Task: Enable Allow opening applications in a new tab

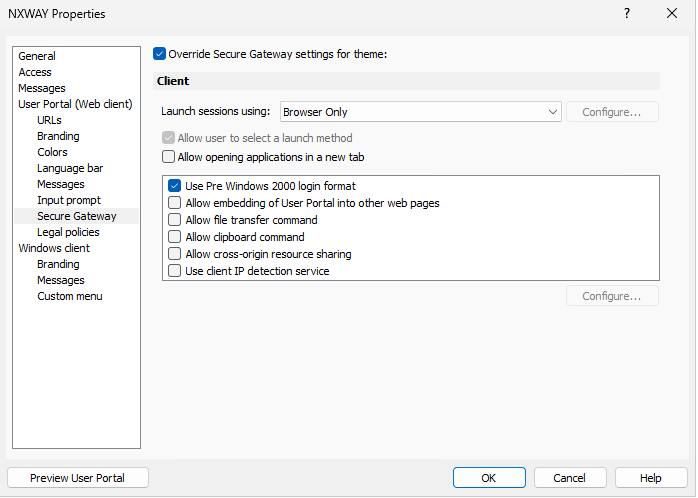Action: (x=168, y=157)
